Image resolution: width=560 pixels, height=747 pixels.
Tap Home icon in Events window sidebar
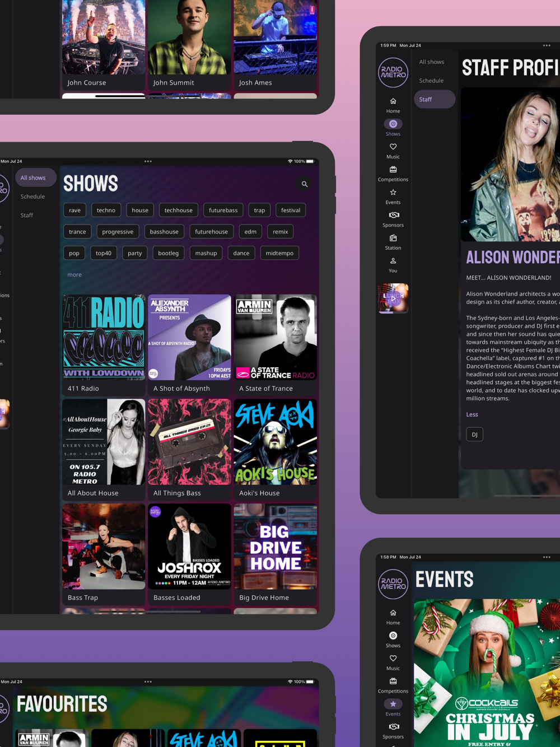[393, 613]
